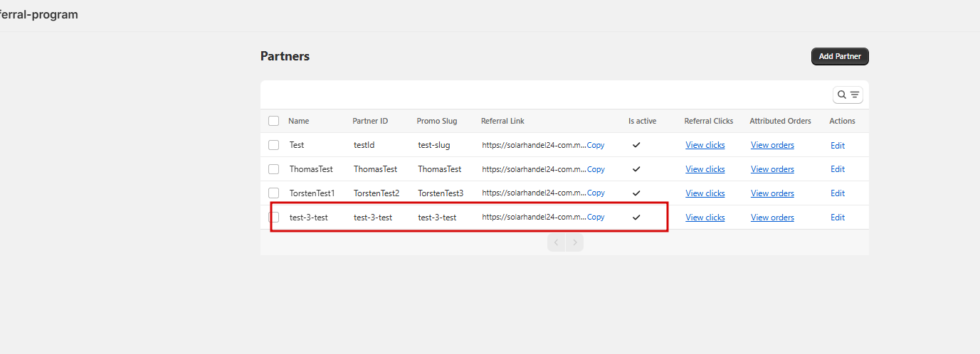This screenshot has height=354, width=980.
Task: Open View clicks for TorstenTest1
Action: pos(705,193)
